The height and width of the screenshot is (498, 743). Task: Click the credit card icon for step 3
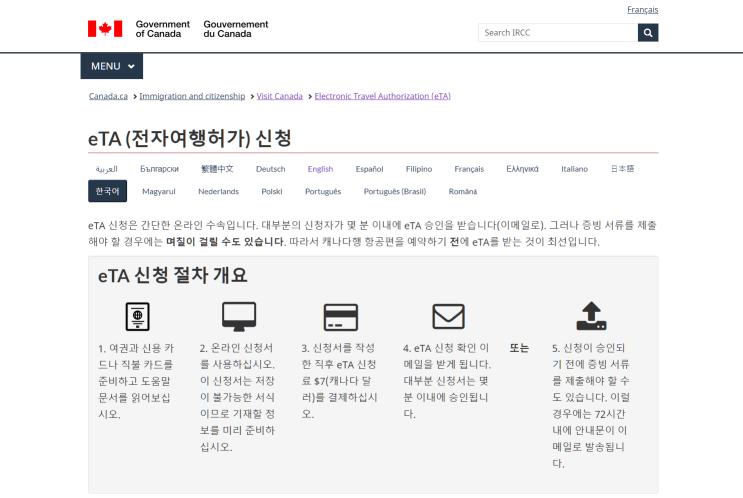[341, 317]
